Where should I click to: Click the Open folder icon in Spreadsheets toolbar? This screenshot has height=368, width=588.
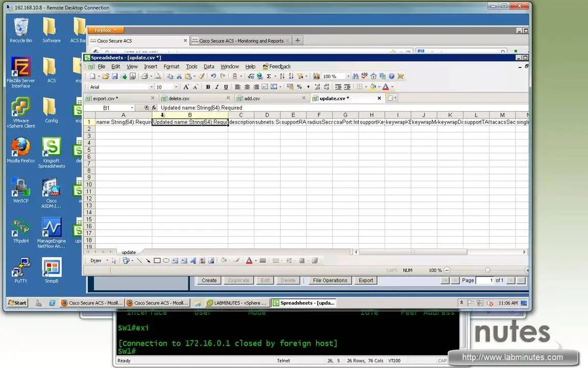pos(106,76)
